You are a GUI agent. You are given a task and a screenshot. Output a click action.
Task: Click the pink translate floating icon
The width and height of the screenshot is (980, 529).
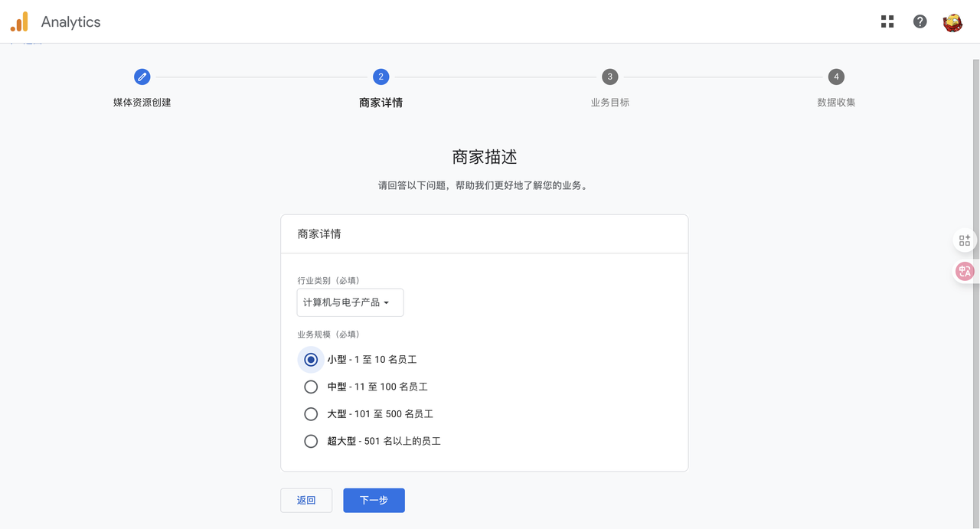(965, 271)
